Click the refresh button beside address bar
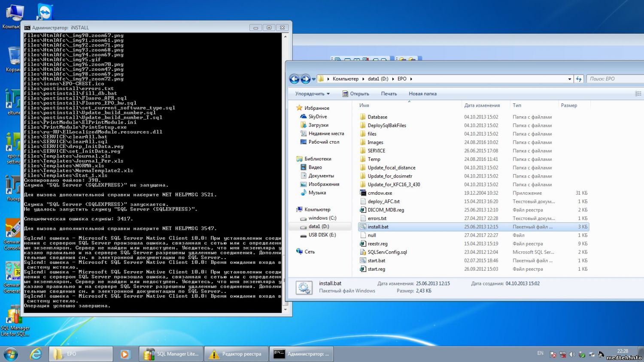This screenshot has width=644, height=362. (579, 79)
